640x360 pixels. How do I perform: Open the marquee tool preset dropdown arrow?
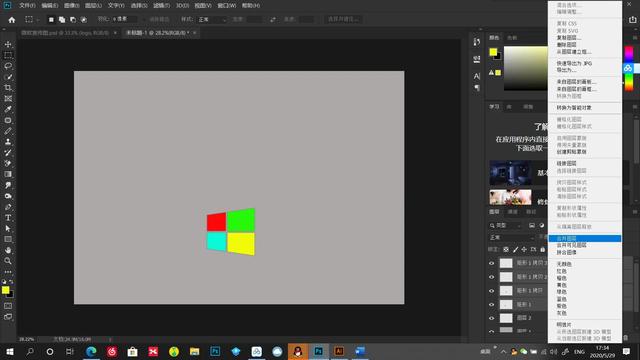point(38,19)
